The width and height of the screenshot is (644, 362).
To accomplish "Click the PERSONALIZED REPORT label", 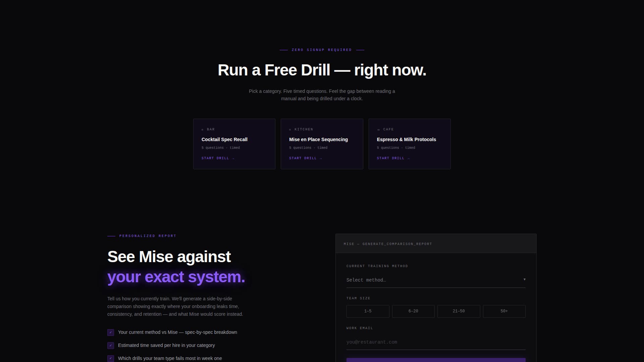I will [x=148, y=236].
